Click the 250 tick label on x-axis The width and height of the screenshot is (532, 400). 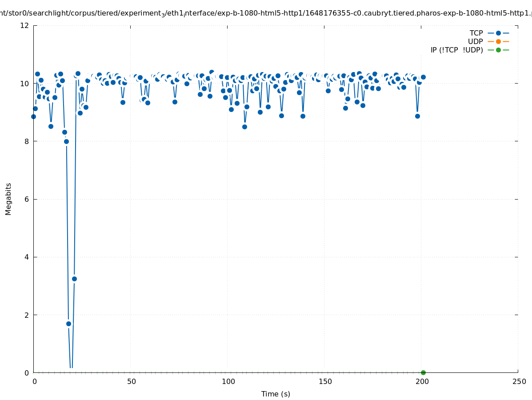click(x=519, y=381)
